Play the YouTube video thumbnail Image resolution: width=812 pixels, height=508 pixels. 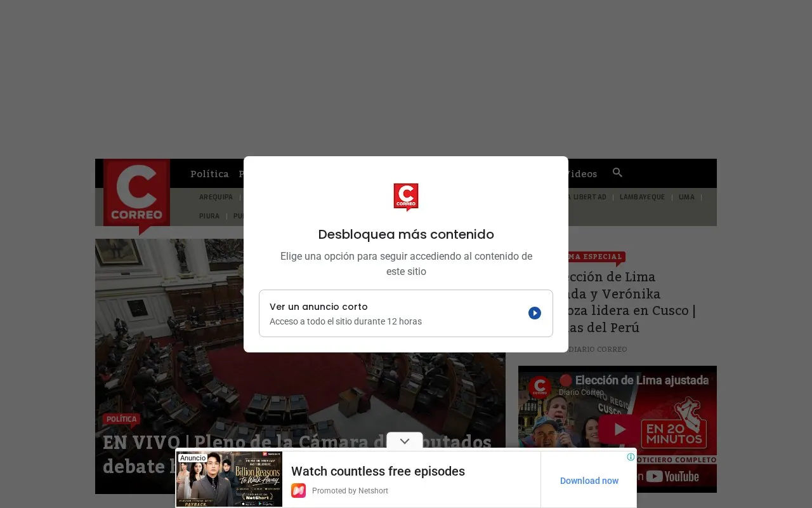pyautogui.click(x=620, y=429)
